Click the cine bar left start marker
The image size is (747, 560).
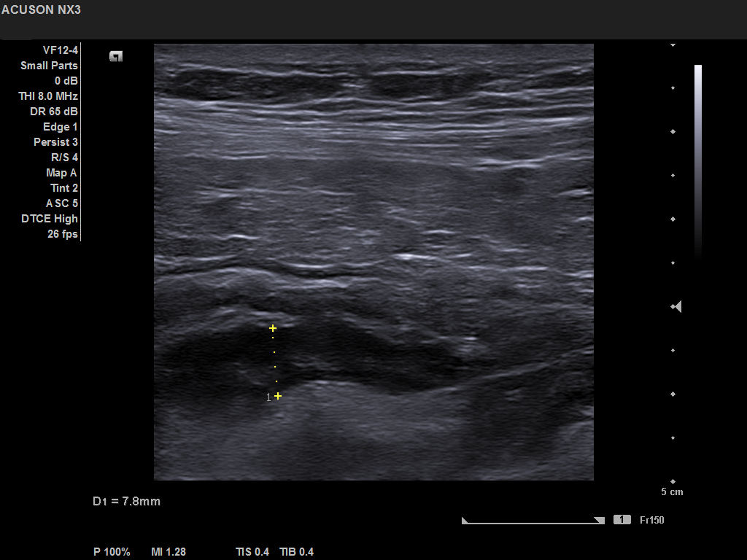464,521
